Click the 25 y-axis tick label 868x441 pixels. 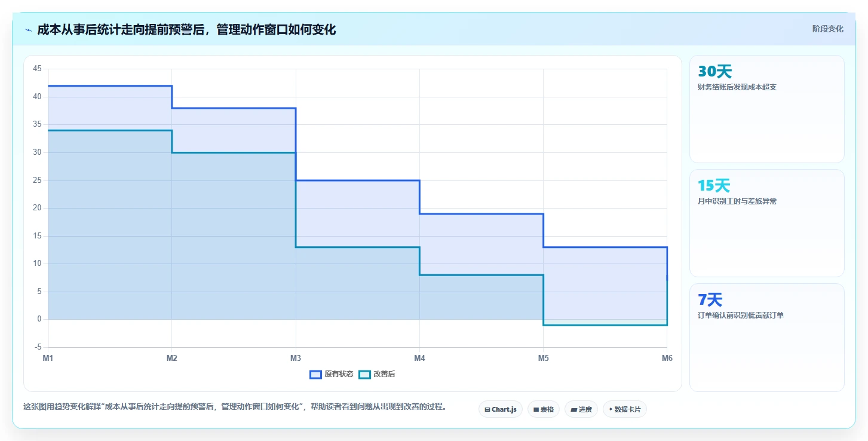[x=37, y=180]
